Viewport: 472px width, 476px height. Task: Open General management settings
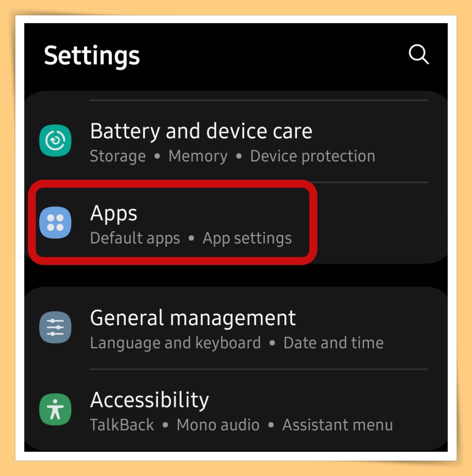(x=235, y=328)
